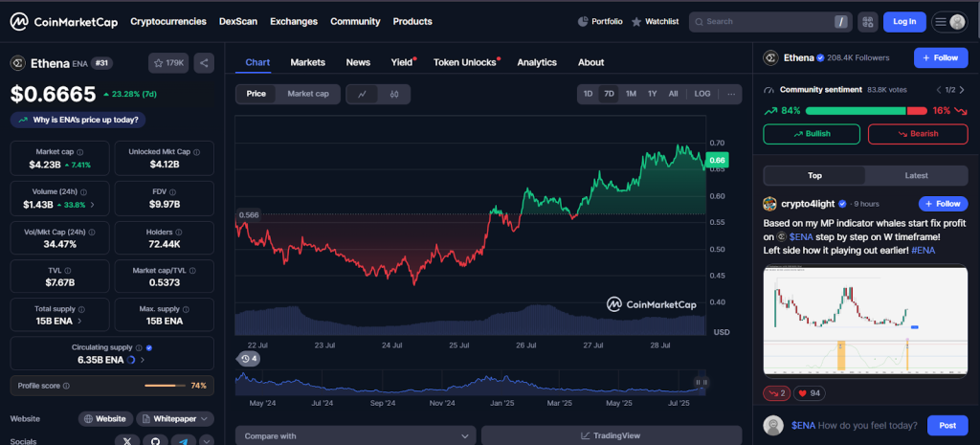Viewport: 980px width, 445px height.
Task: Click the Volume (24h) info icon
Action: point(84,192)
